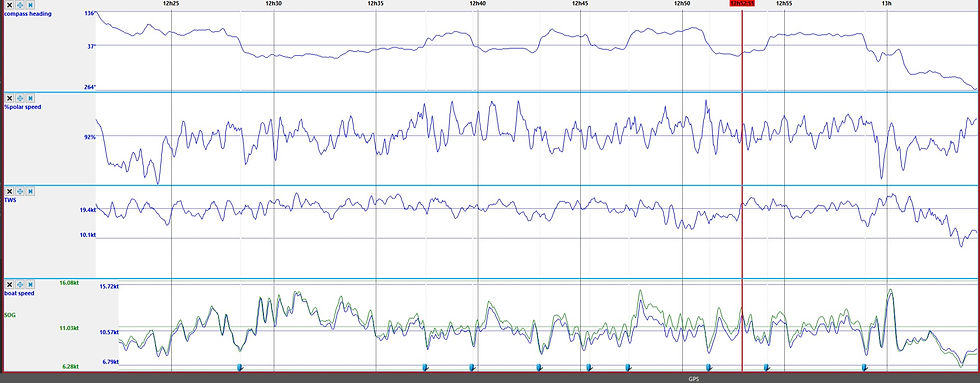
Task: Click the blue event marker just before 13h
Action: [x=865, y=367]
